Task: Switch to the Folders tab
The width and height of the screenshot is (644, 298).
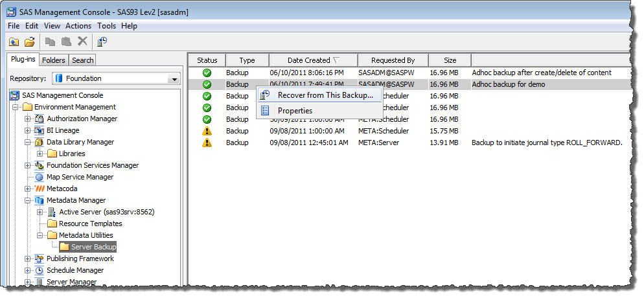Action: 54,60
